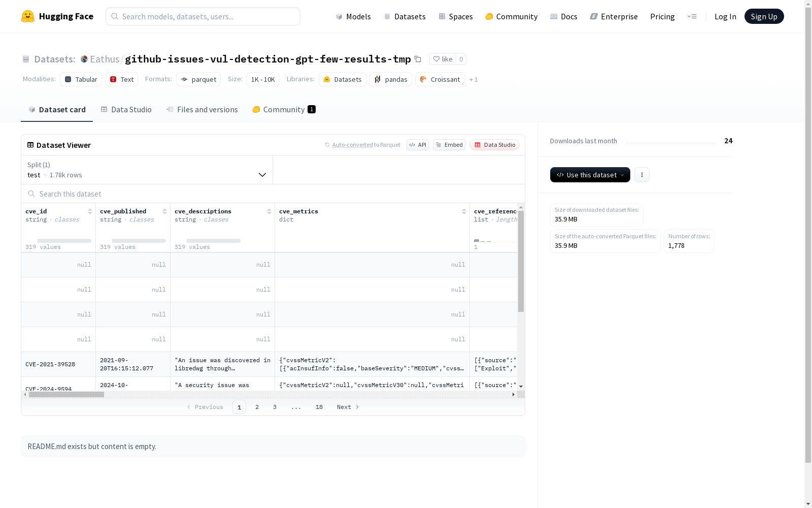The height and width of the screenshot is (508, 812).
Task: Click the pandas library tag
Action: pos(391,79)
